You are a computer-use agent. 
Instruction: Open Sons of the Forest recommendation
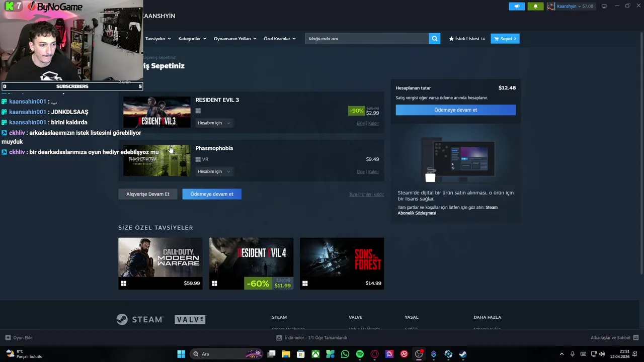342,263
